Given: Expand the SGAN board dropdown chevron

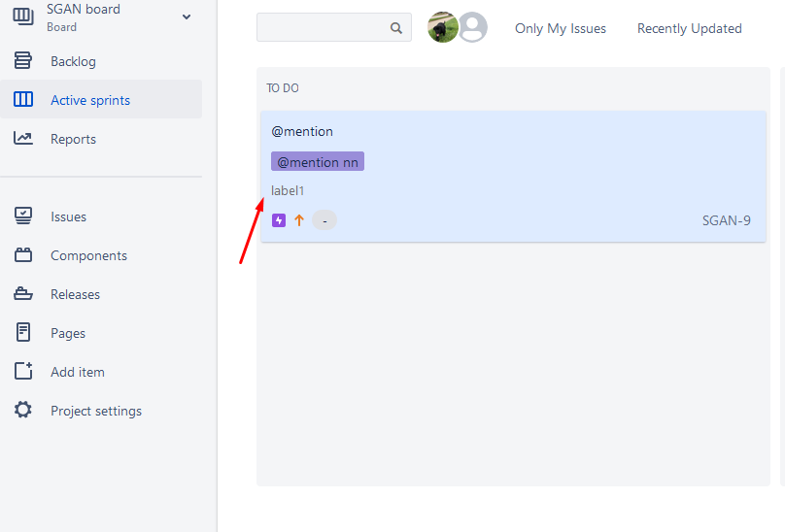Looking at the screenshot, I should (187, 17).
